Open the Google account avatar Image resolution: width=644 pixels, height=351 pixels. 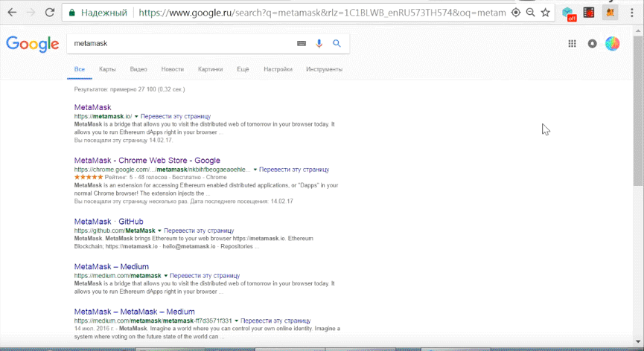(x=613, y=43)
